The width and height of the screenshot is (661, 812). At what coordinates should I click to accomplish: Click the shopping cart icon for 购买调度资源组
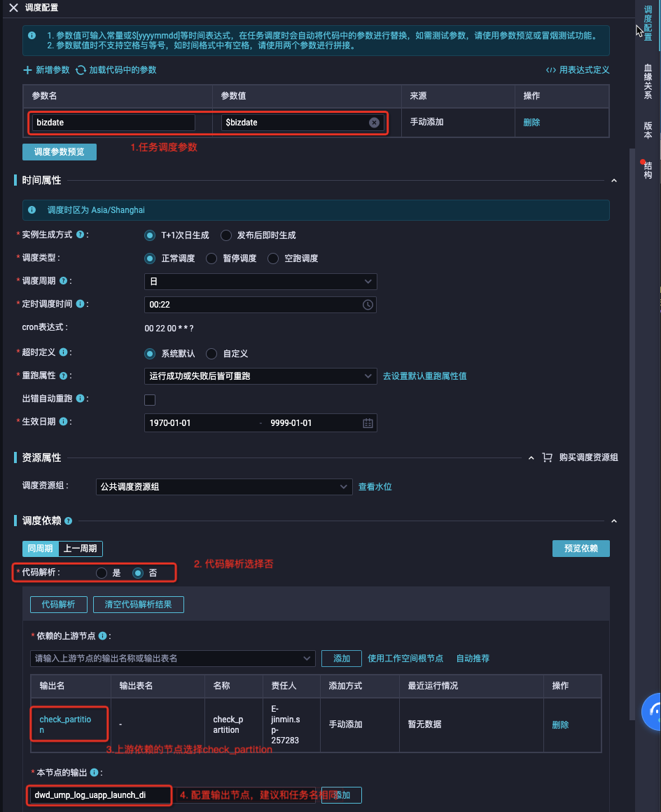[547, 457]
